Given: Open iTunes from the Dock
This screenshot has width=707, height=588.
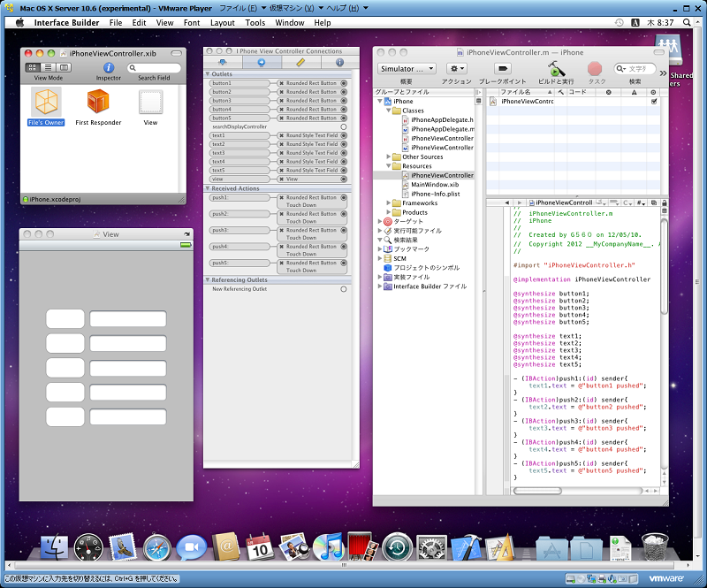Looking at the screenshot, I should (x=328, y=548).
